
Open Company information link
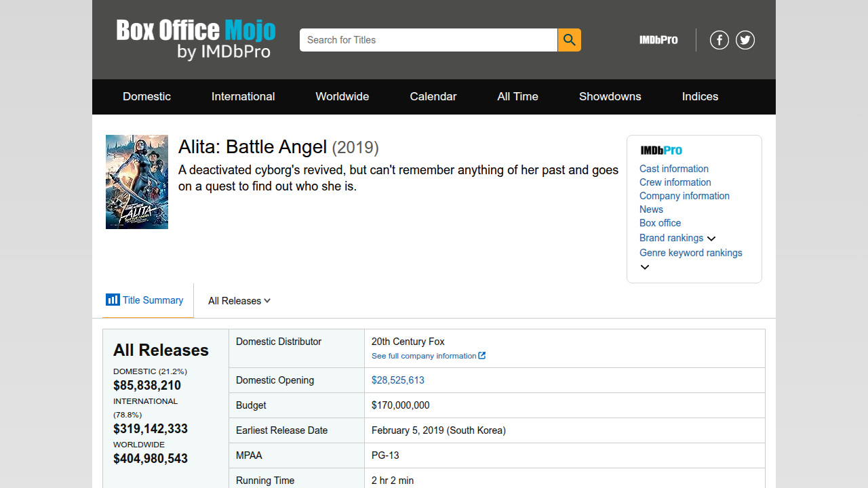click(x=684, y=196)
